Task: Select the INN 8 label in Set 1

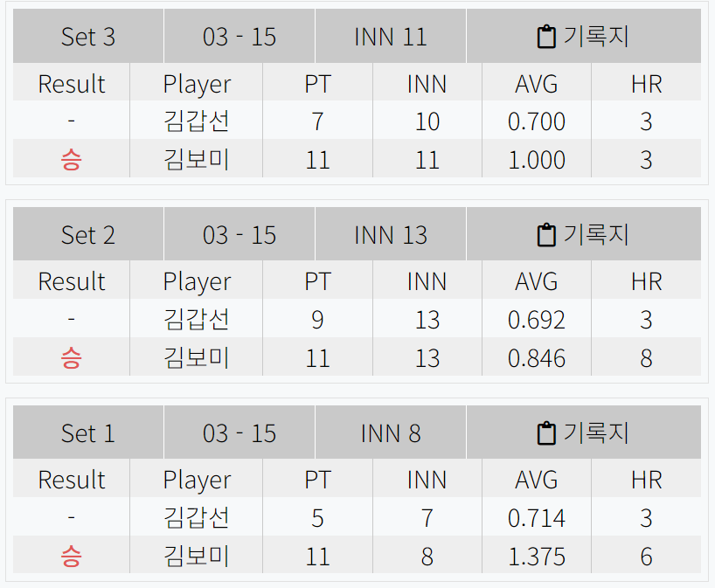Action: (x=390, y=432)
